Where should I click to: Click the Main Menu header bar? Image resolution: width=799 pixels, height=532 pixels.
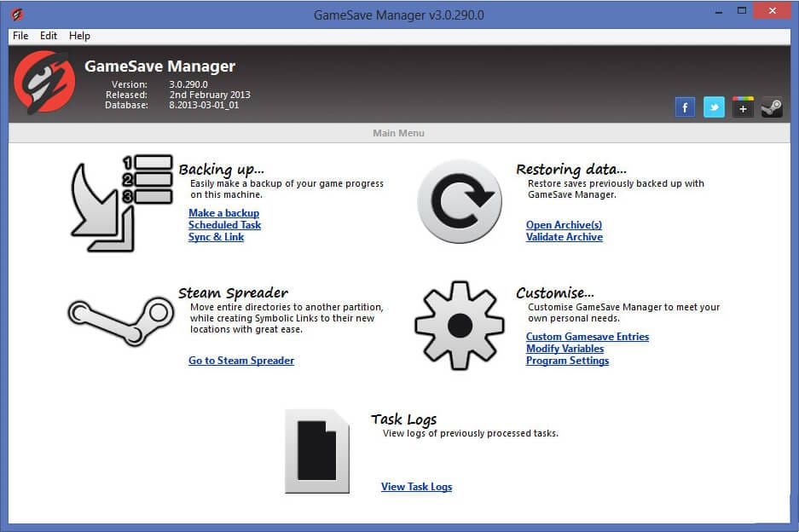pos(399,133)
